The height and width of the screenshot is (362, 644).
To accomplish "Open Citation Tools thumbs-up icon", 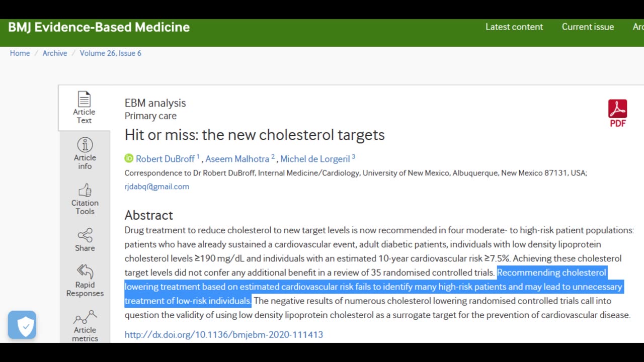I will click(x=85, y=190).
